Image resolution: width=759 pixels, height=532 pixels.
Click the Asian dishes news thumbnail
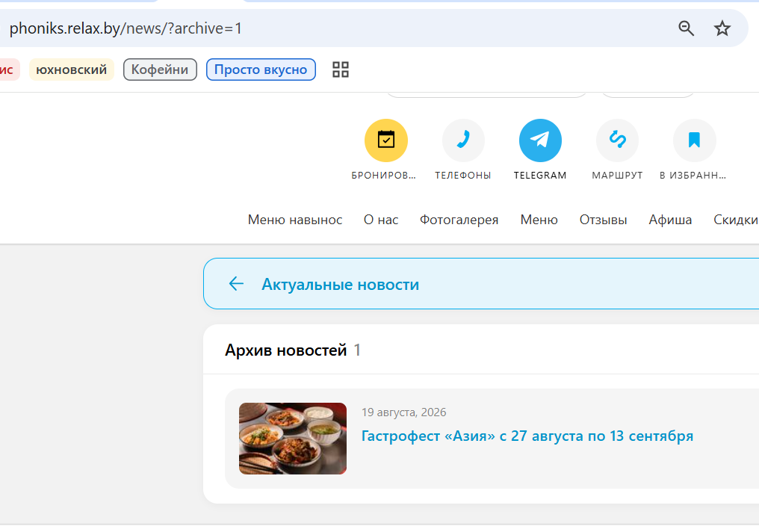click(293, 439)
